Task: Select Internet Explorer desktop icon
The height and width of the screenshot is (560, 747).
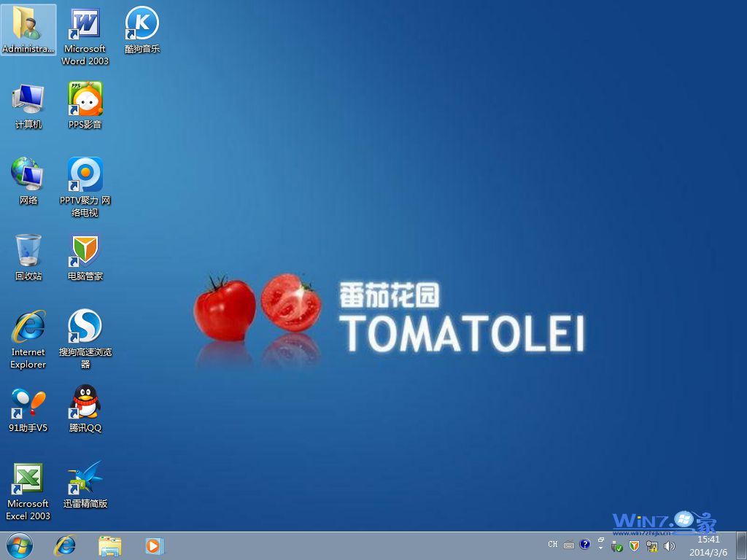Action: pyautogui.click(x=28, y=340)
